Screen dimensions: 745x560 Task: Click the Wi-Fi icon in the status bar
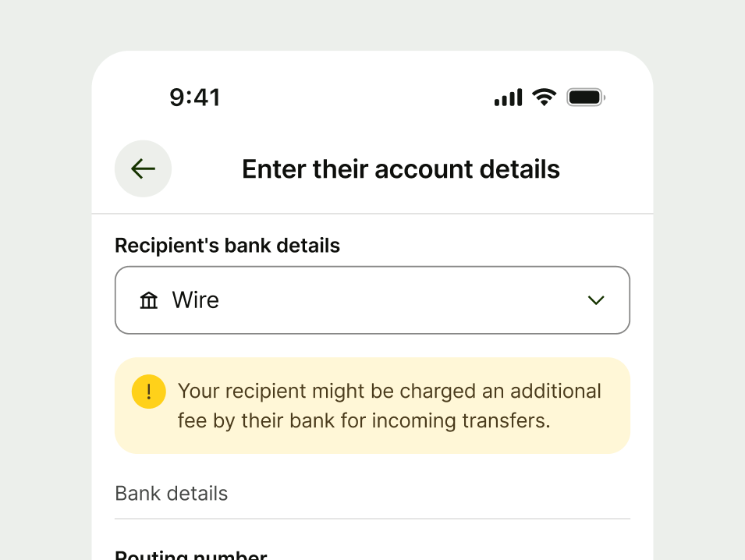click(544, 97)
